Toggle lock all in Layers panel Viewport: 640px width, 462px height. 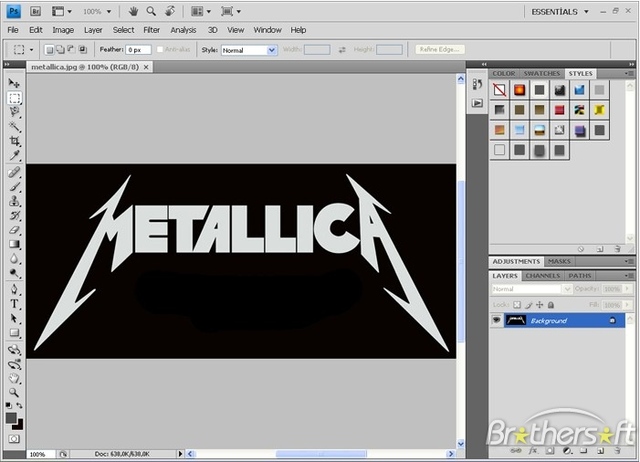(551, 305)
